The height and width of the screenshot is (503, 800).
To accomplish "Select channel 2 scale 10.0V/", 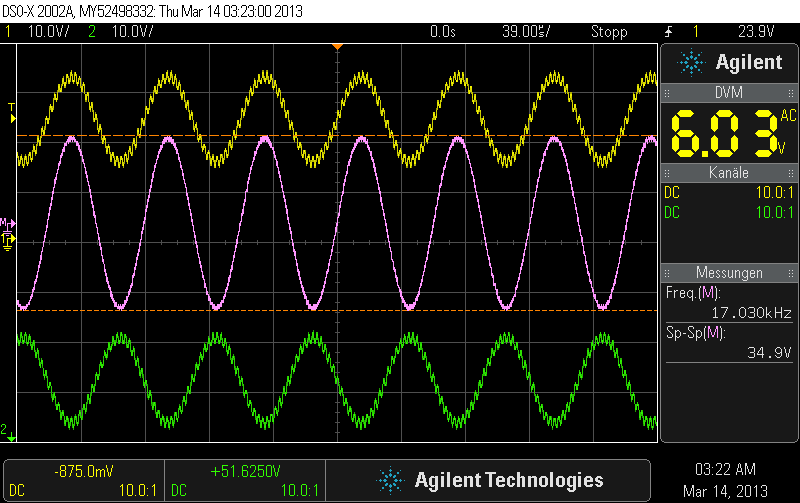I will click(x=132, y=32).
